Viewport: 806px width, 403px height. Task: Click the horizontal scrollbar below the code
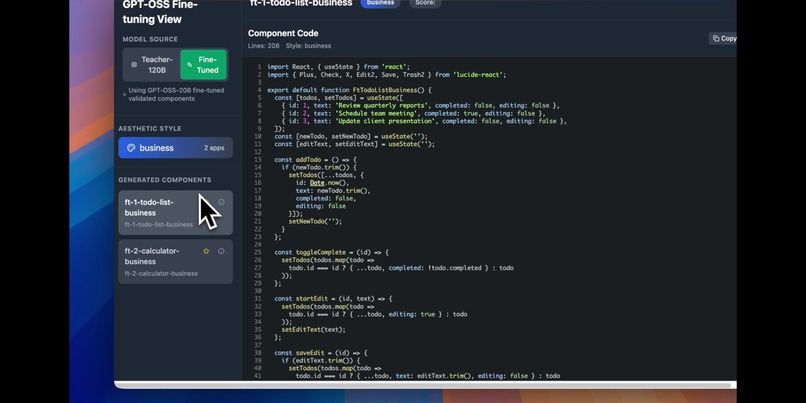[x=424, y=385]
